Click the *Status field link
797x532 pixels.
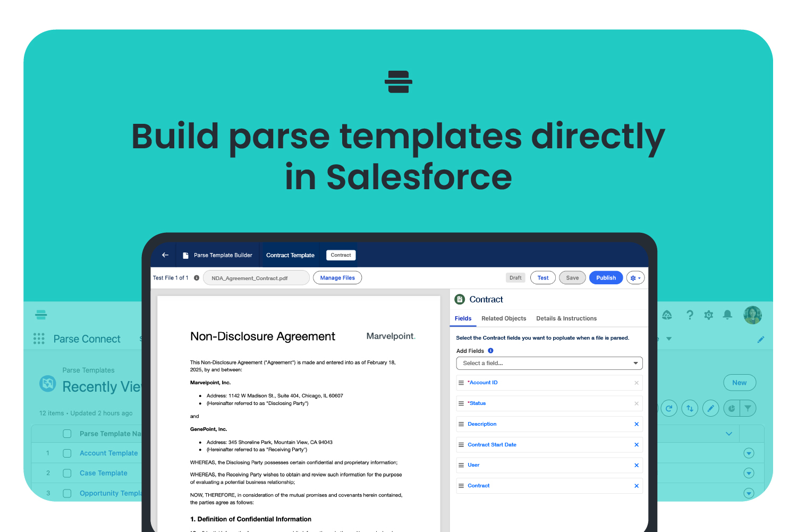pyautogui.click(x=477, y=403)
